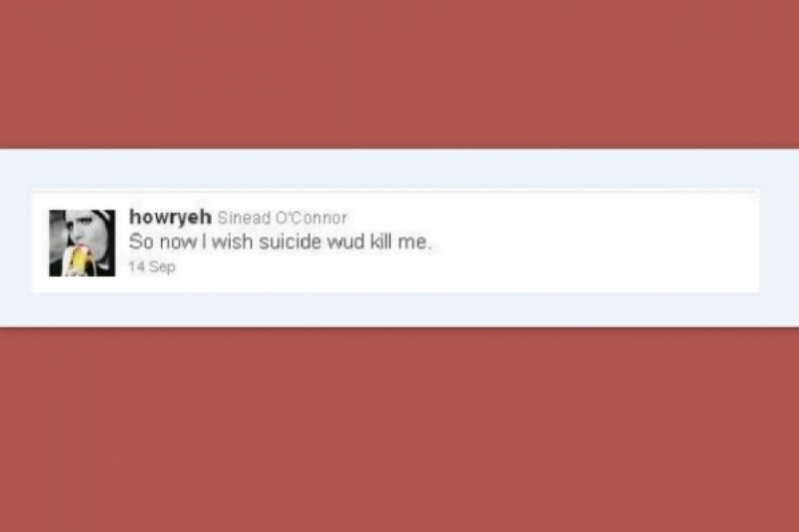Click the surname O'Connor beside the username

click(x=312, y=218)
